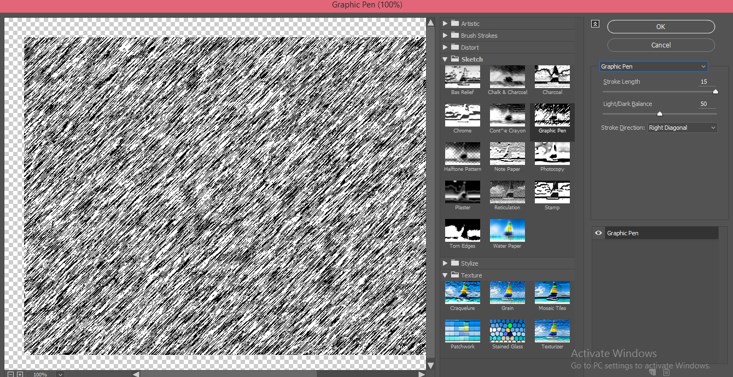Select the Grain texture thumbnail
The image size is (733, 377).
[x=507, y=292]
